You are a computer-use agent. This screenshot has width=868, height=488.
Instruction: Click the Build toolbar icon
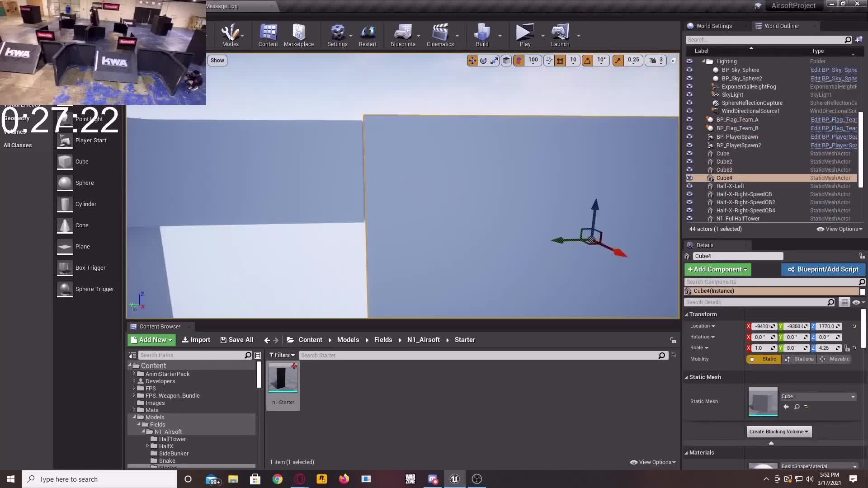pos(482,35)
